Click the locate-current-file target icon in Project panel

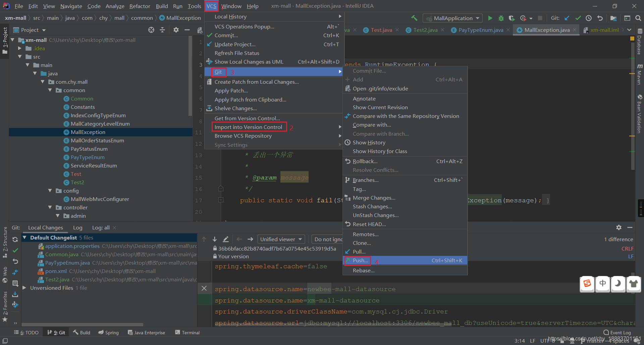click(x=151, y=30)
